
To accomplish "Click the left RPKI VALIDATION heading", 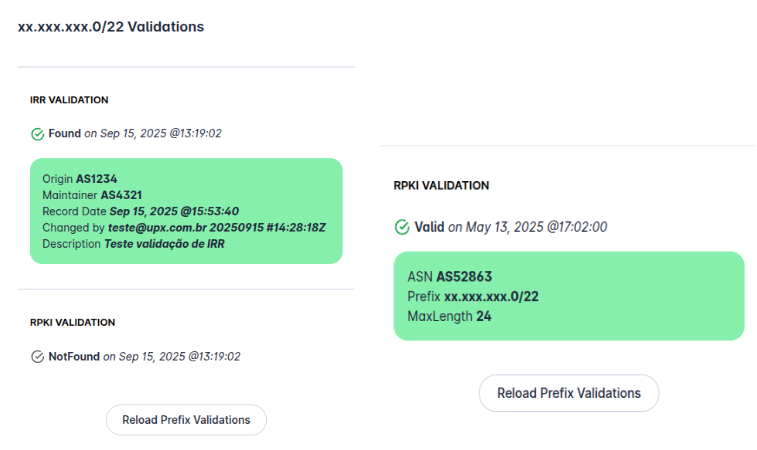I will click(72, 323).
